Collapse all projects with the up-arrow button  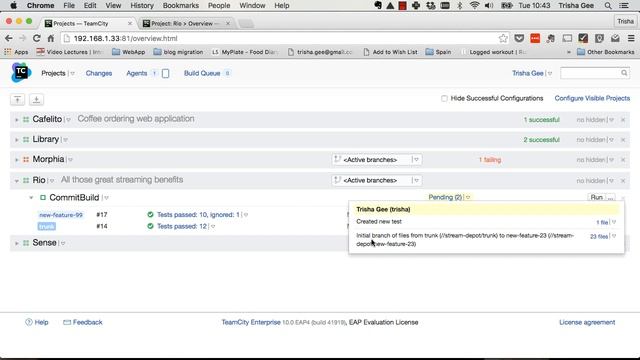(18, 99)
